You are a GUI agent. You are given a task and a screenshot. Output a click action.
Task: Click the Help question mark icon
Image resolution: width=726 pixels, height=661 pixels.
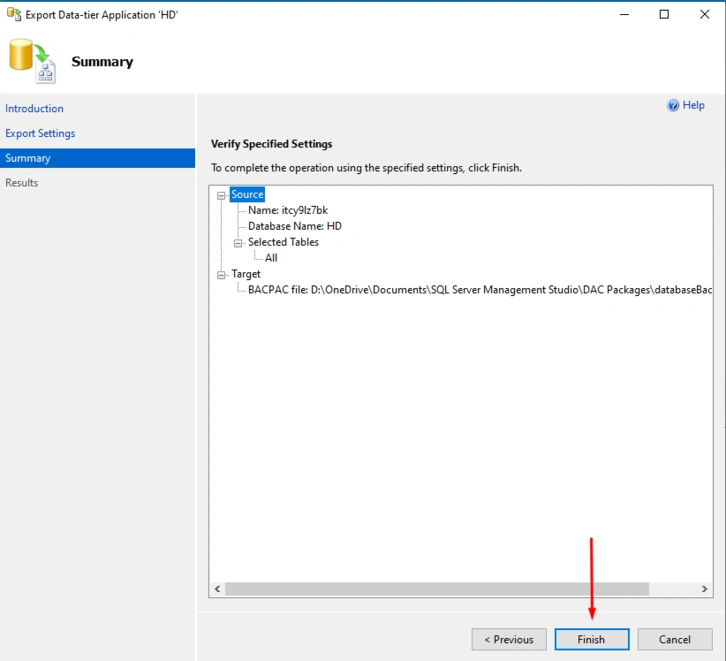click(673, 106)
